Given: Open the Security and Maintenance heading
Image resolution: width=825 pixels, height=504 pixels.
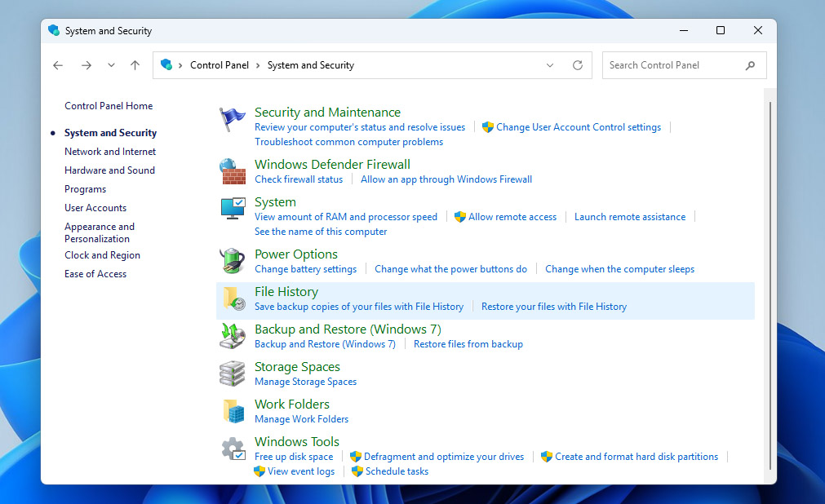Looking at the screenshot, I should tap(327, 112).
